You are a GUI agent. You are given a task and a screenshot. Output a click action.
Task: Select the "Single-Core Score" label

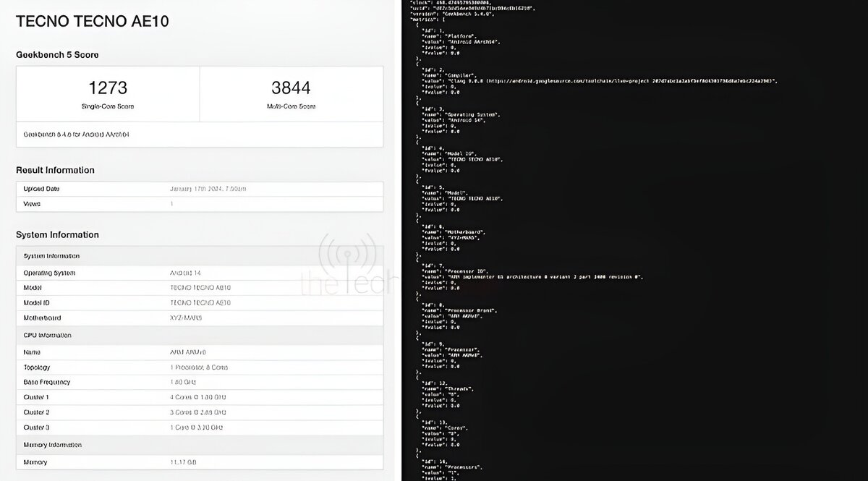coord(108,106)
